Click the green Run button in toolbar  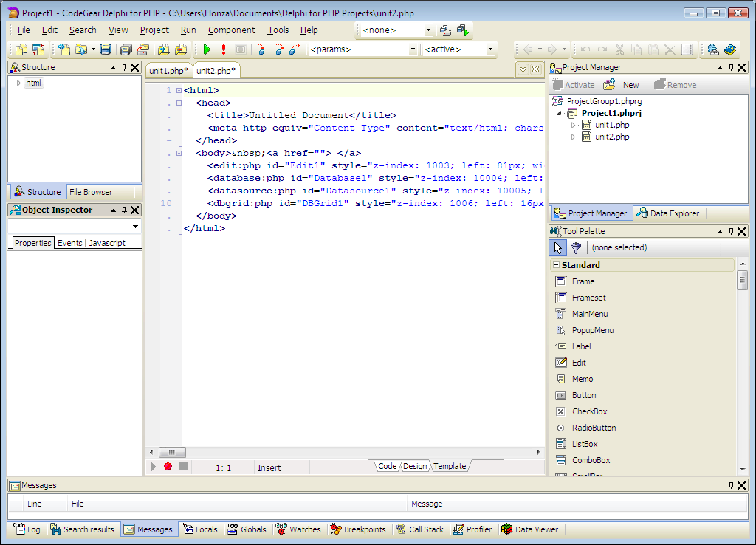[x=207, y=49]
